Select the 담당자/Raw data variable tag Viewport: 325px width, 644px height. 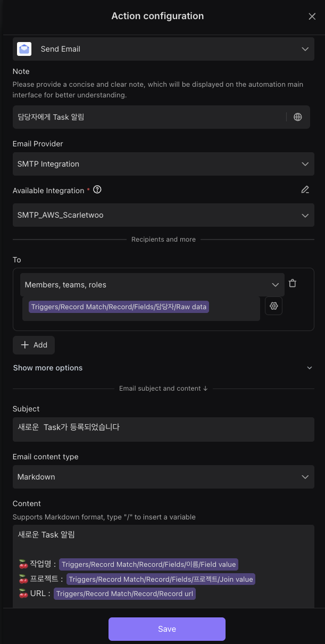coord(119,307)
